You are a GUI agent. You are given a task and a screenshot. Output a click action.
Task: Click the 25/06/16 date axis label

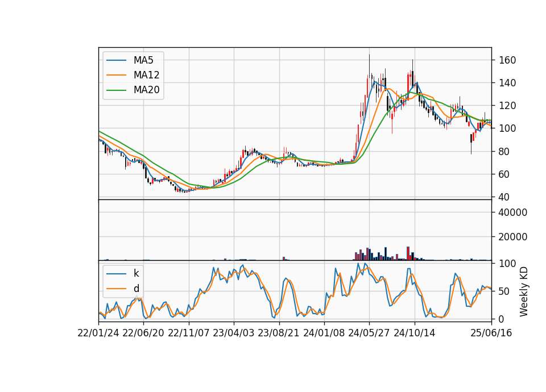[491, 333]
